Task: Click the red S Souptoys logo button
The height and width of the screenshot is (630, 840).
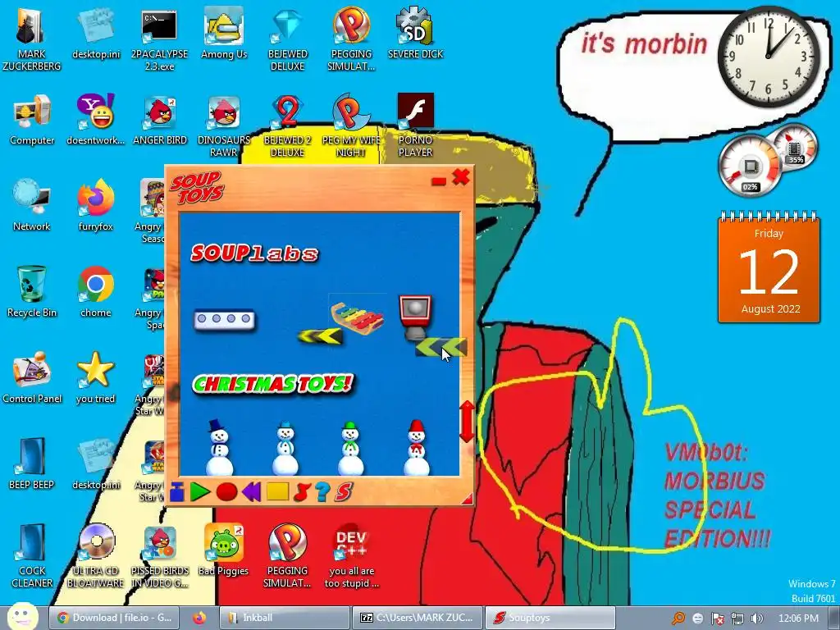Action: tap(344, 492)
